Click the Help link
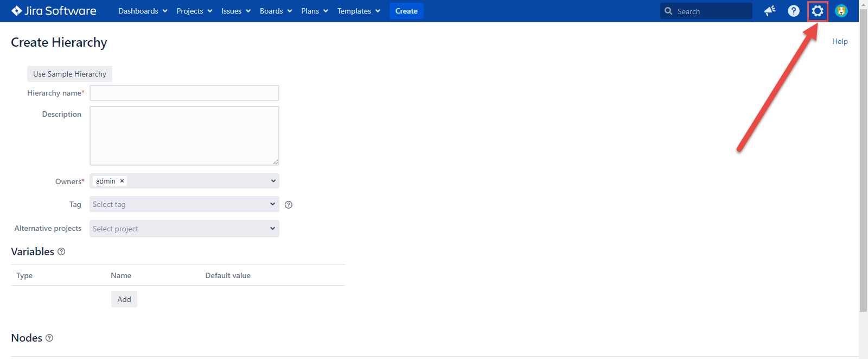Image resolution: width=868 pixels, height=359 pixels. [840, 41]
